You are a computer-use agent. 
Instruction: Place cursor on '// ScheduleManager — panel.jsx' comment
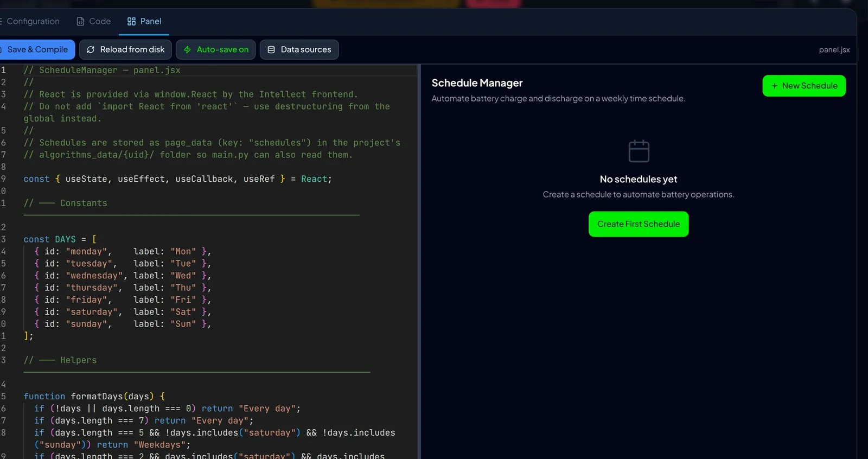tap(102, 71)
